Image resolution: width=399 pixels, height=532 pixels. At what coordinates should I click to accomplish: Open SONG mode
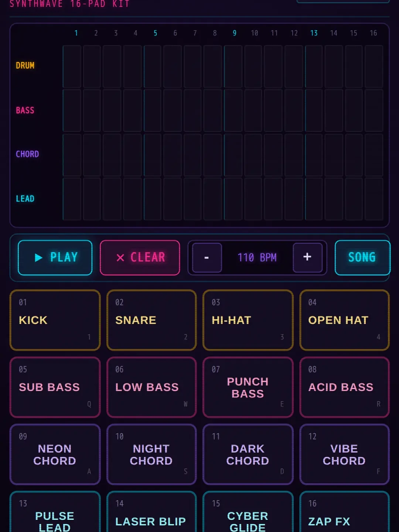362,258
